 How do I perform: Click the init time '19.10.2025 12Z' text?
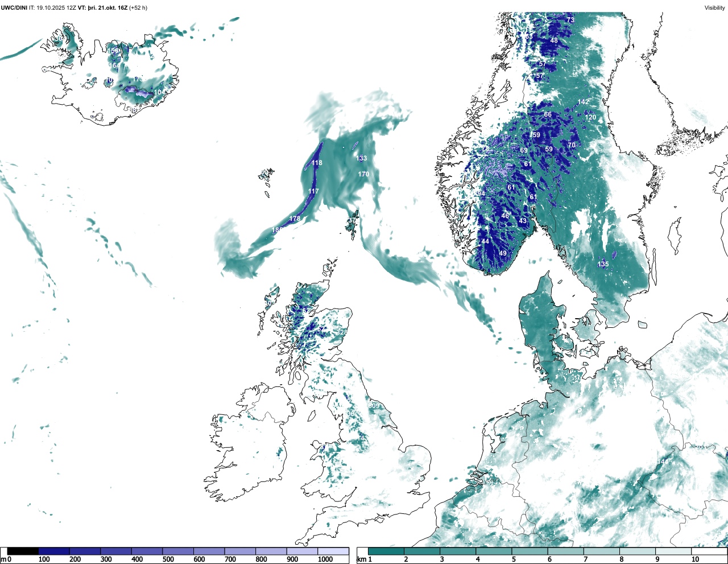coord(56,7)
